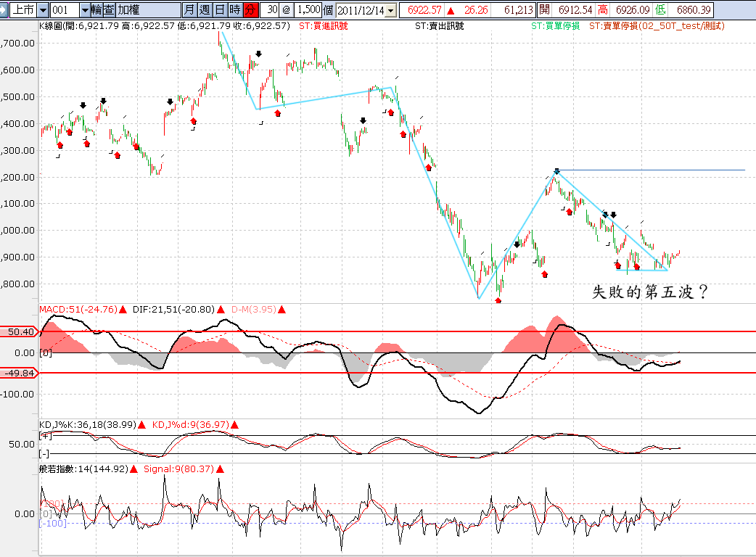756x557 pixels.
Task: Click the 般若指數:14(144.92) label
Action: 84,469
